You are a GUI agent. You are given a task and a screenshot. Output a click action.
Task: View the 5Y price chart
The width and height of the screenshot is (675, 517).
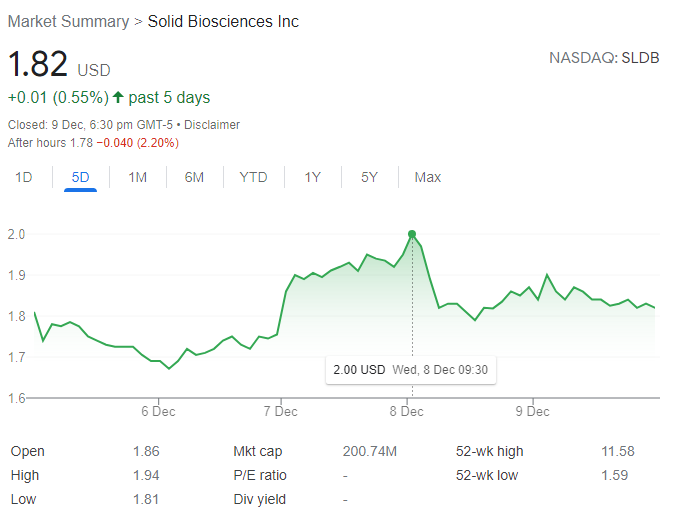pos(369,177)
